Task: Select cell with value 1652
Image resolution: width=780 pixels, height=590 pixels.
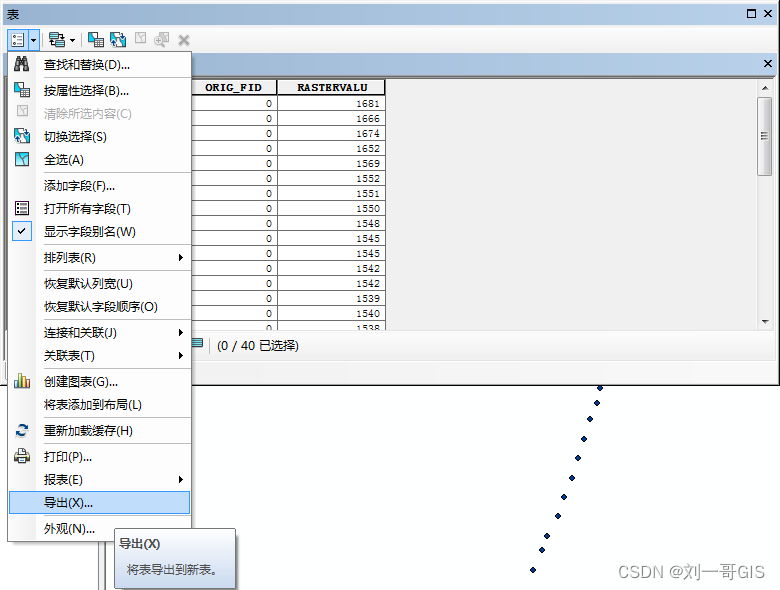Action: (332, 148)
